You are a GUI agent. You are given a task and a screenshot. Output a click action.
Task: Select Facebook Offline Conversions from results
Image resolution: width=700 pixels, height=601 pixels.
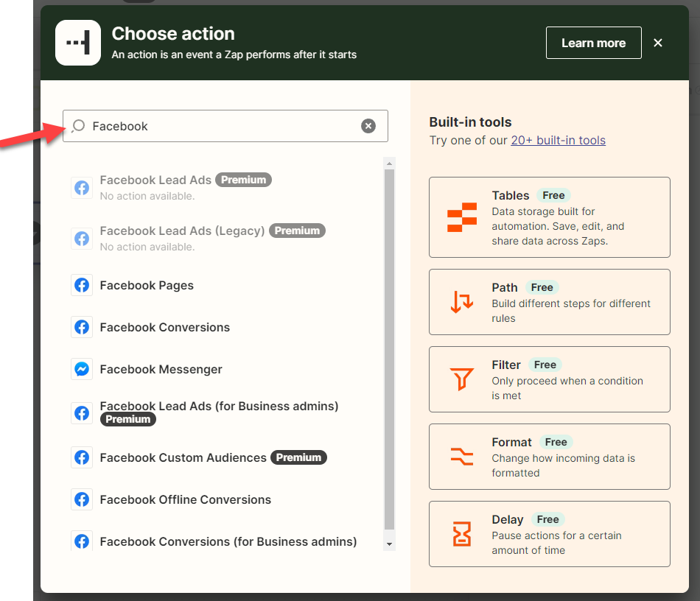pyautogui.click(x=185, y=499)
